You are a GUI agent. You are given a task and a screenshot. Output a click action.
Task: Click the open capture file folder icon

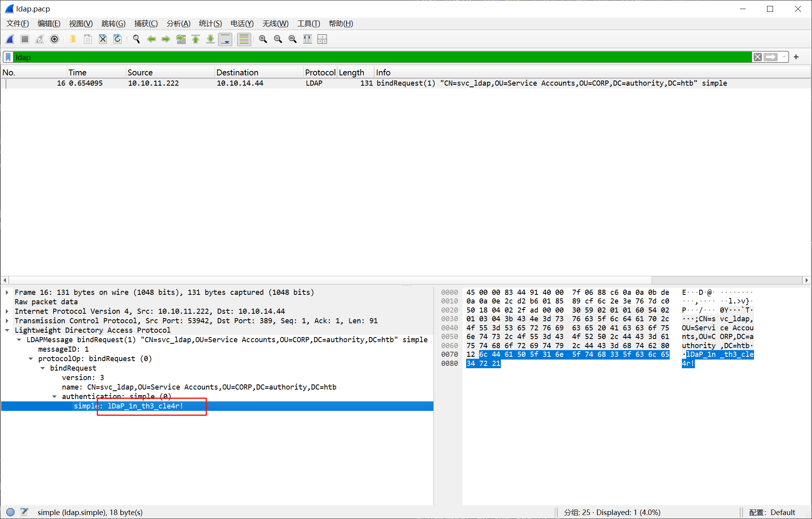tap(73, 39)
